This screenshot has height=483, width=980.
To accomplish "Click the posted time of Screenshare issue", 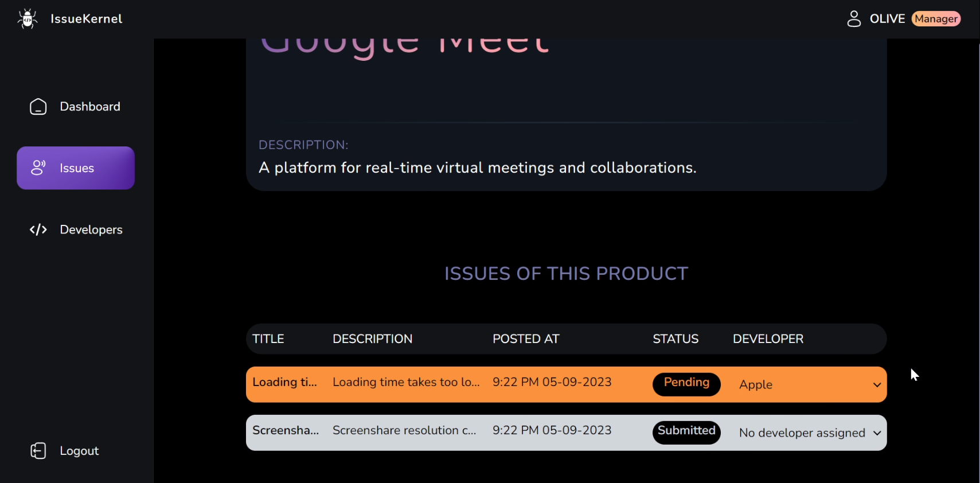I will pos(552,430).
